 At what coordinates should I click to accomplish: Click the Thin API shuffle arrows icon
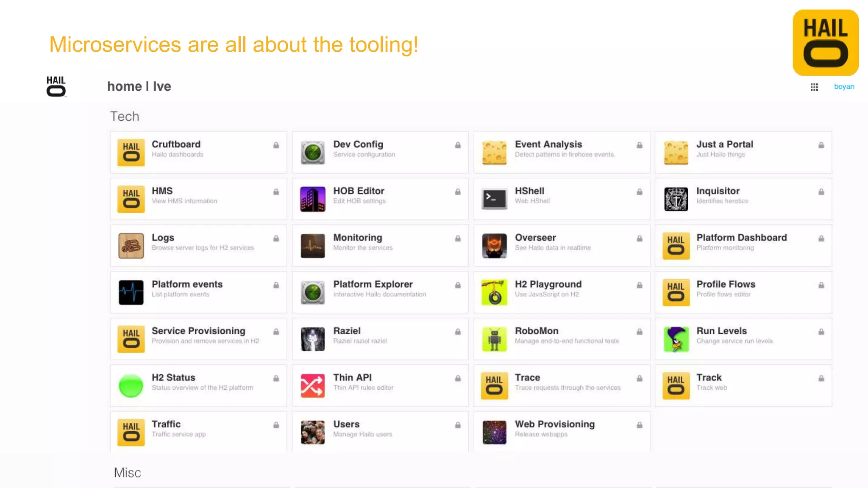coord(313,385)
